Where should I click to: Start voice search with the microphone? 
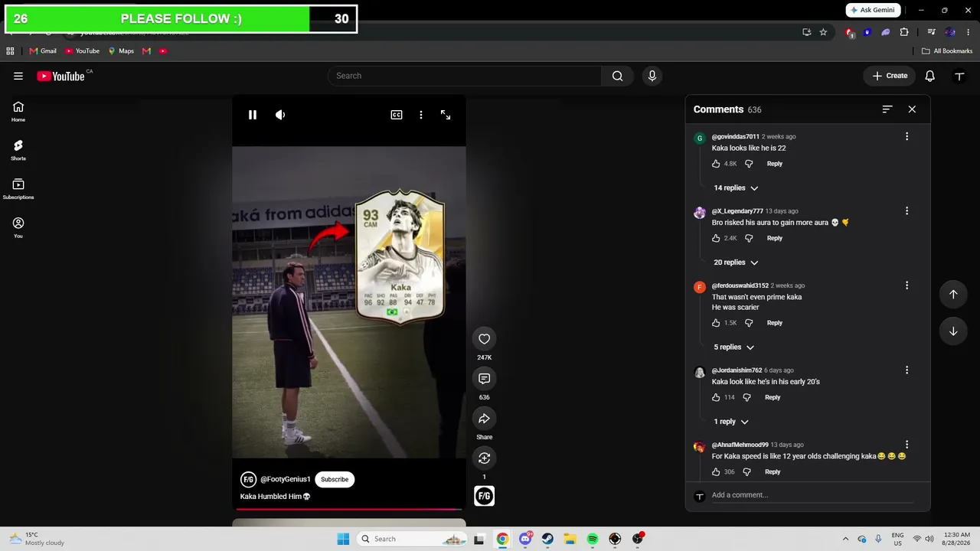tap(652, 76)
